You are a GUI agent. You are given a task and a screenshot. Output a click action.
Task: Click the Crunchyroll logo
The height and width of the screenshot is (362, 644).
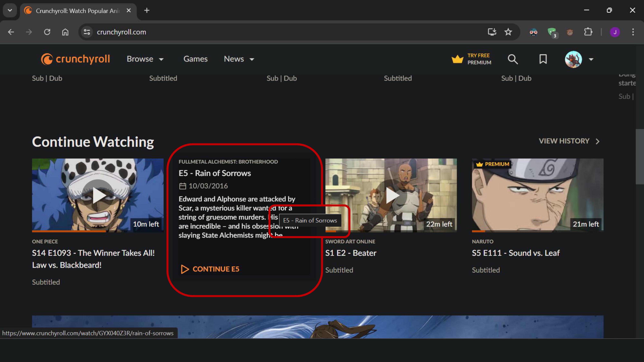tap(75, 59)
